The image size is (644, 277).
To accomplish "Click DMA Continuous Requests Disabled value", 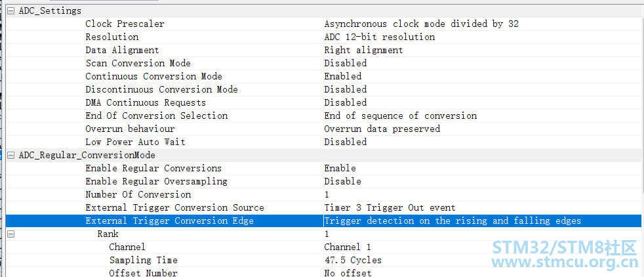I will pyautogui.click(x=345, y=102).
